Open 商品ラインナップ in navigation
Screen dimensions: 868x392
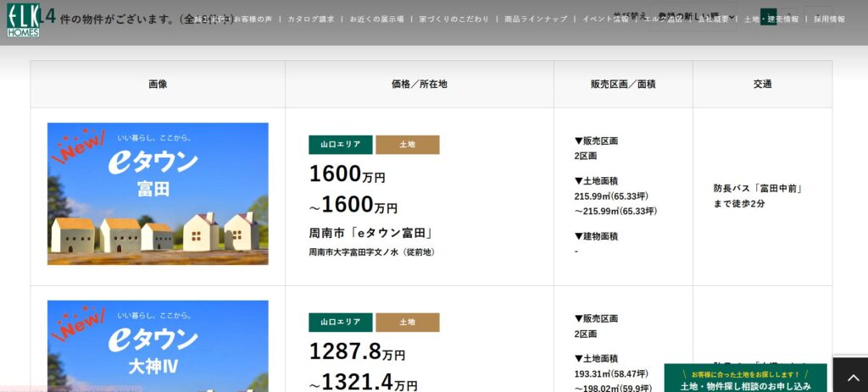click(x=535, y=19)
